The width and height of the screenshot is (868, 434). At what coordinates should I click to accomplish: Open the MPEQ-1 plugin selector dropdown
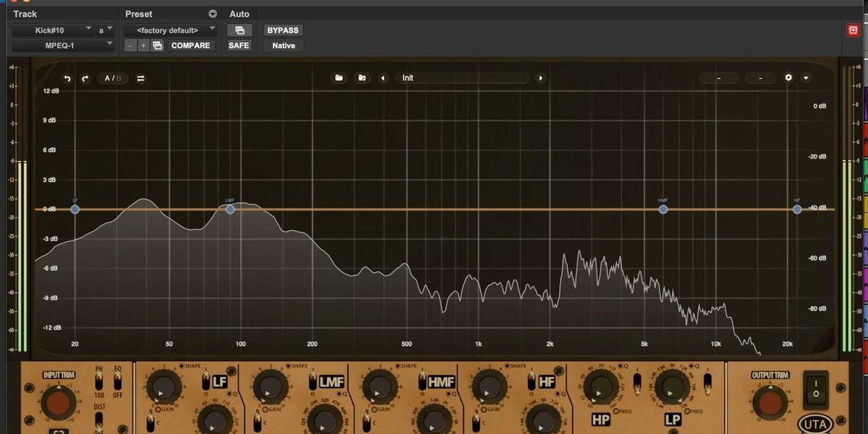[63, 46]
